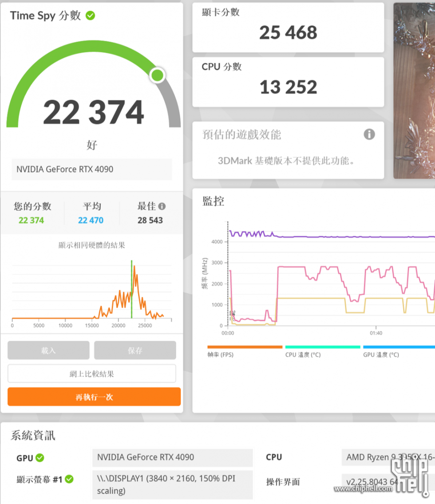Click the green marker line in score histogram
This screenshot has width=435, height=504.
coord(131,289)
